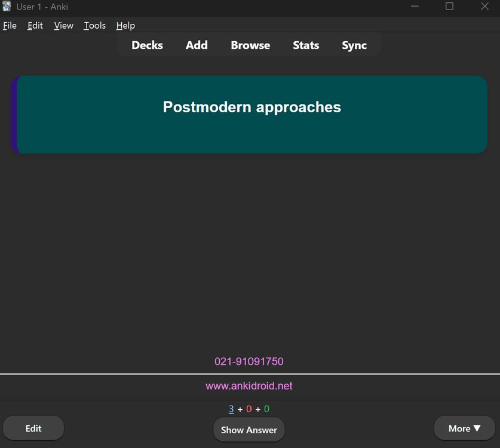Viewport: 500px width, 448px height.
Task: Click the bottom-left Edit button
Action: (x=33, y=428)
